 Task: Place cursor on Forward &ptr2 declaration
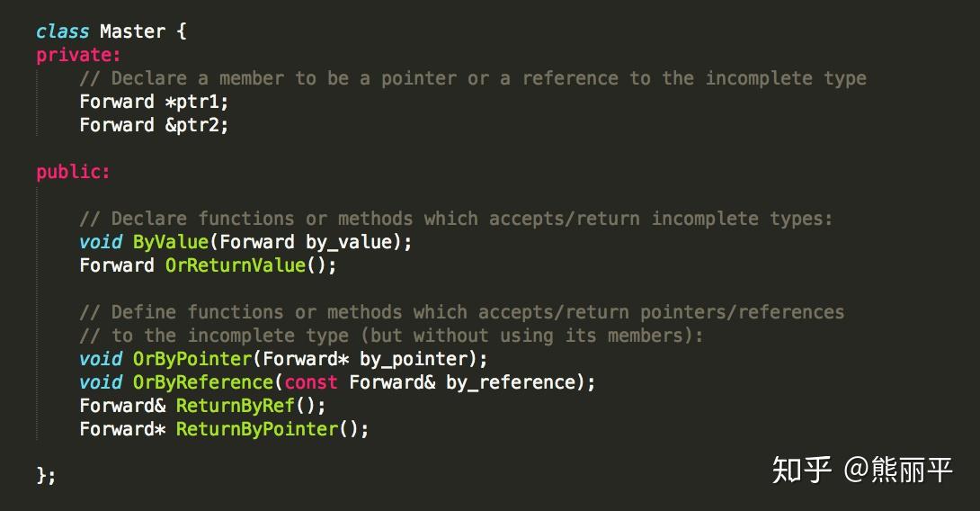(154, 125)
